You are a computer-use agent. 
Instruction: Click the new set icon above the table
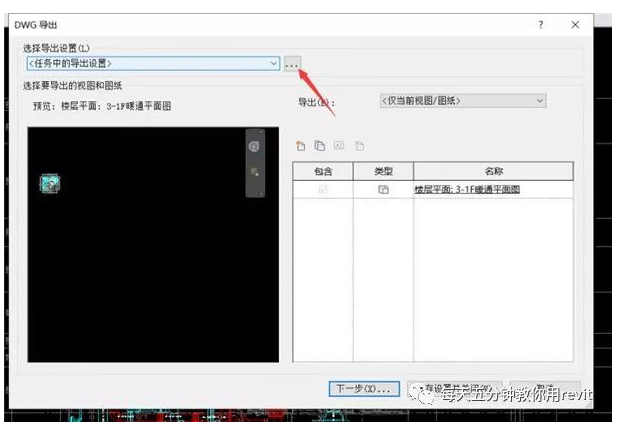tap(299, 146)
